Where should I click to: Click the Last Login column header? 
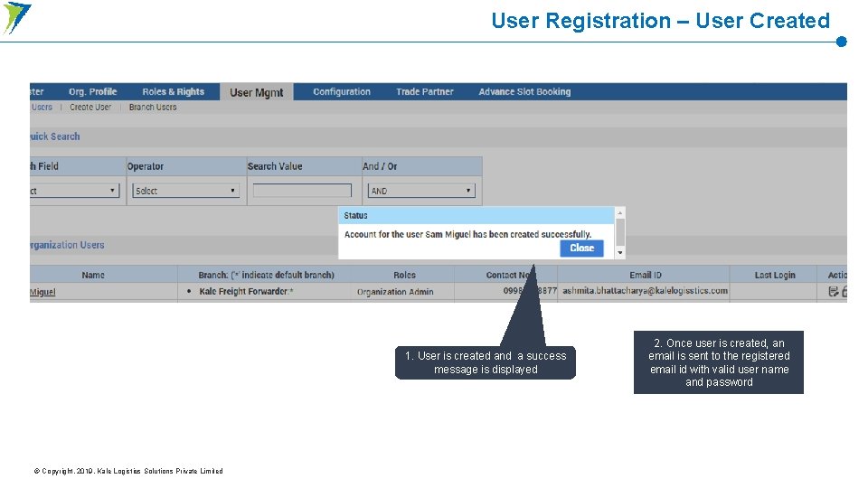click(x=775, y=275)
